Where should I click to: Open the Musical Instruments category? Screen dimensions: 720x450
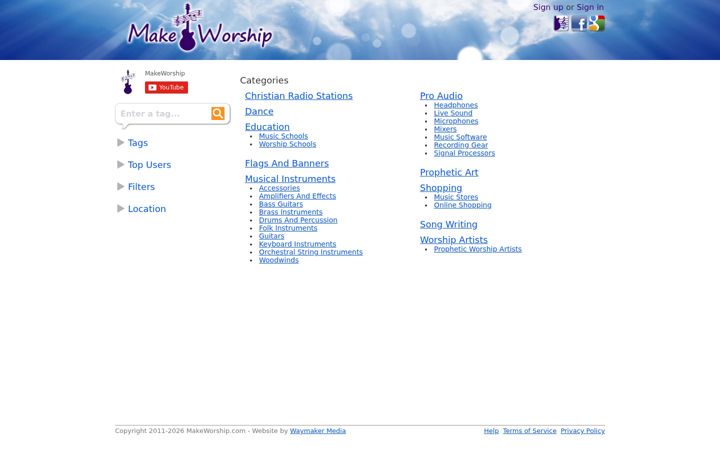click(290, 179)
